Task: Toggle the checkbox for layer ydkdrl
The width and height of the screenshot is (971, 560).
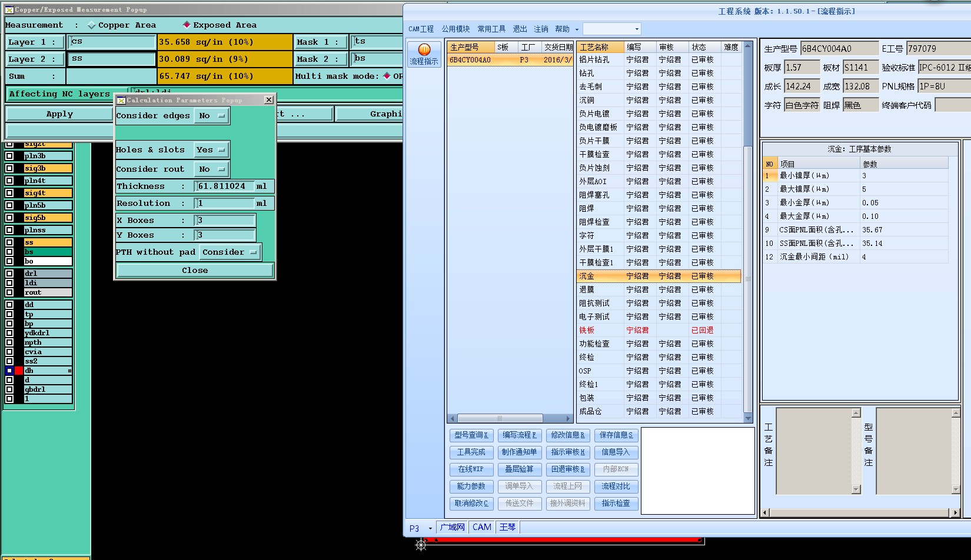Action: [x=9, y=333]
